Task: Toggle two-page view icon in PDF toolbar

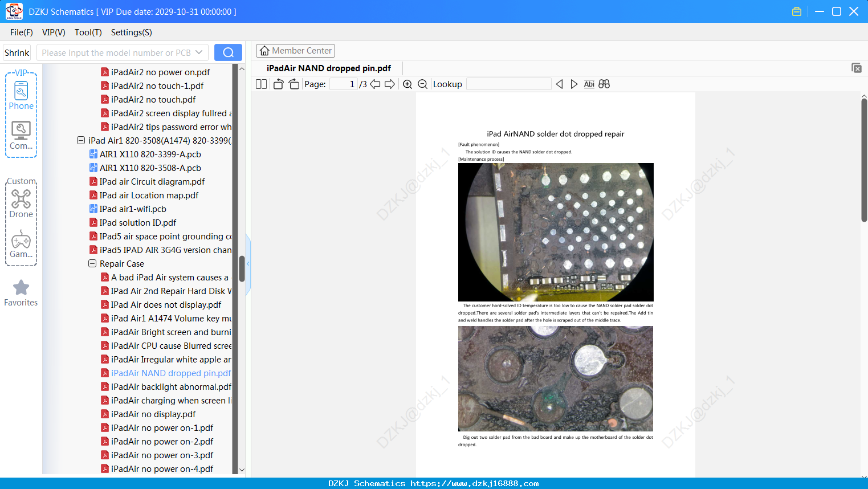Action: [261, 84]
